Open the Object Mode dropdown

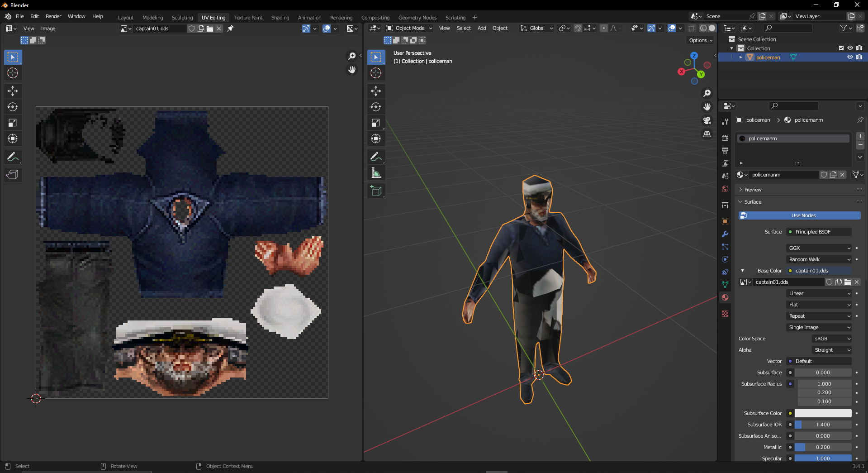pyautogui.click(x=409, y=28)
